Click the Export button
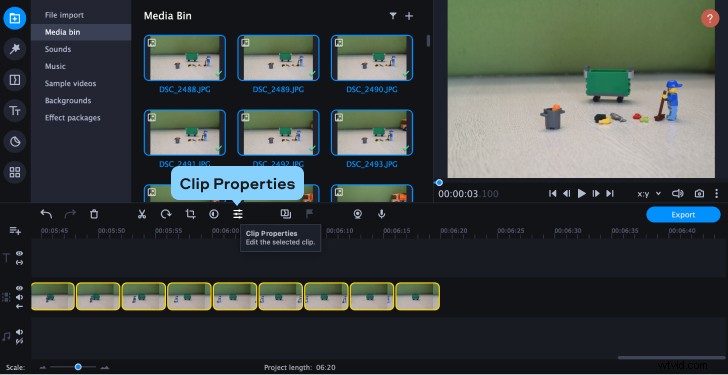 point(683,214)
